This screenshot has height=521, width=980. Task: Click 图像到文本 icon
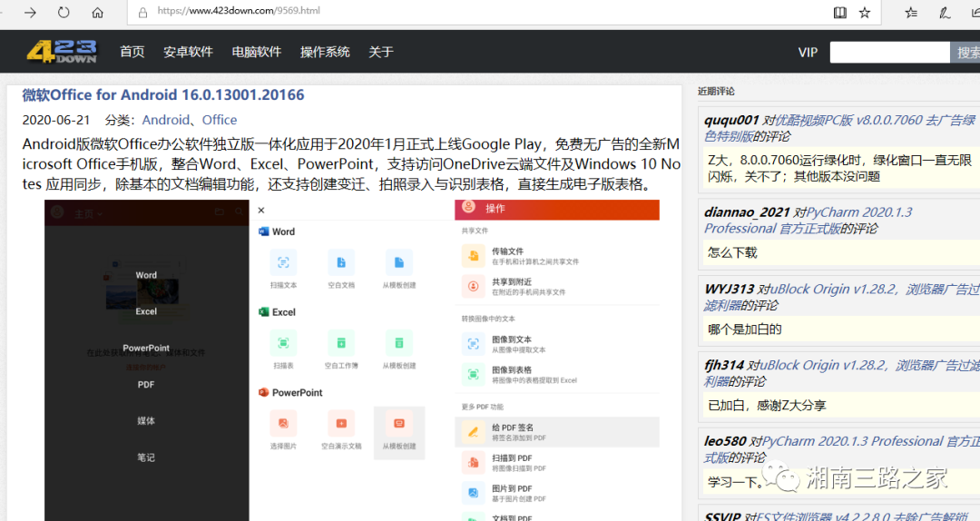pyautogui.click(x=473, y=344)
